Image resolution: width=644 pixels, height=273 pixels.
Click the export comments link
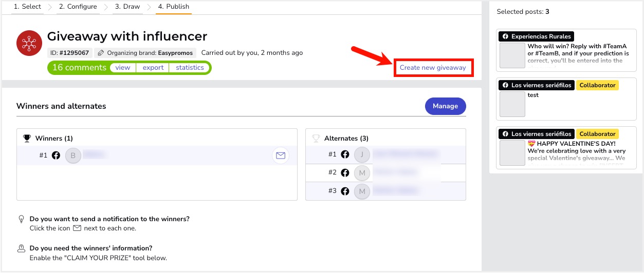(x=153, y=68)
